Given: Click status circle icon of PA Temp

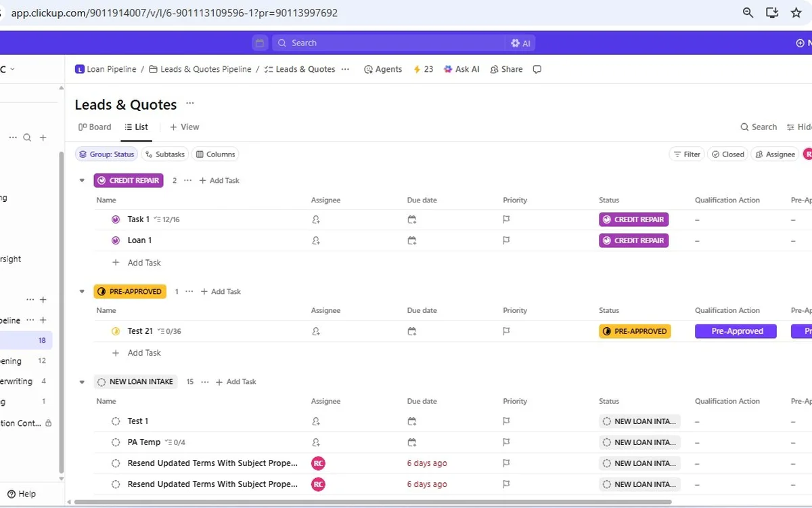Looking at the screenshot, I should 116,442.
